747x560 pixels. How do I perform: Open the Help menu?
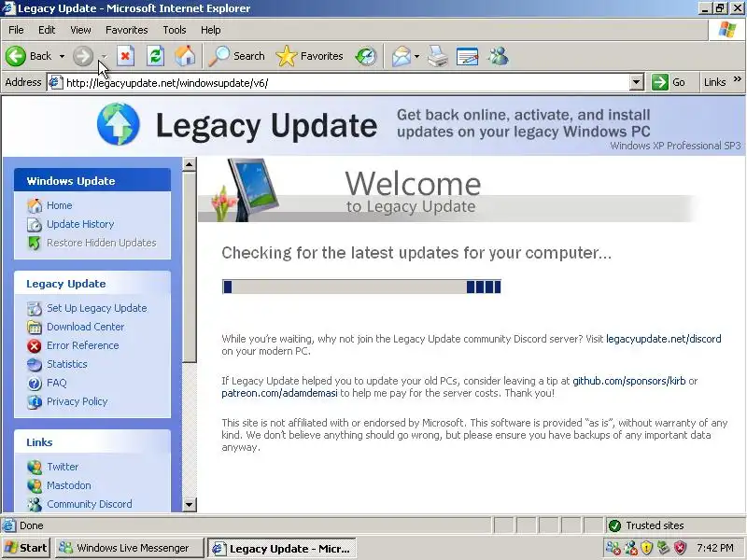click(211, 30)
